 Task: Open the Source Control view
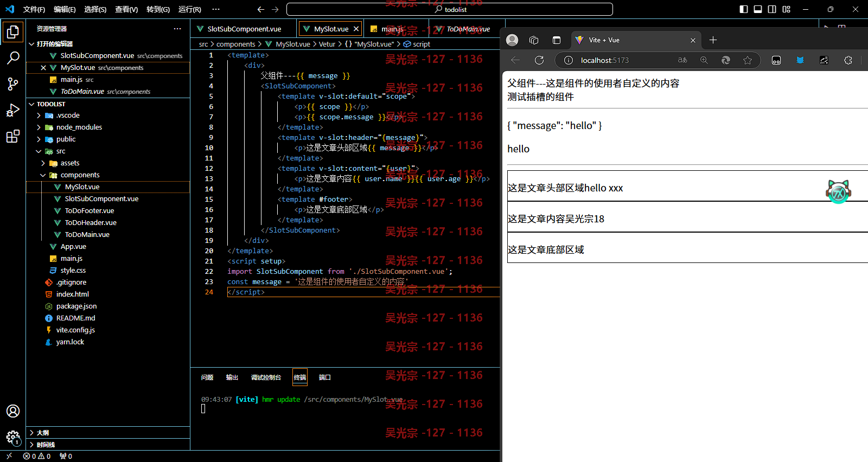tap(13, 84)
